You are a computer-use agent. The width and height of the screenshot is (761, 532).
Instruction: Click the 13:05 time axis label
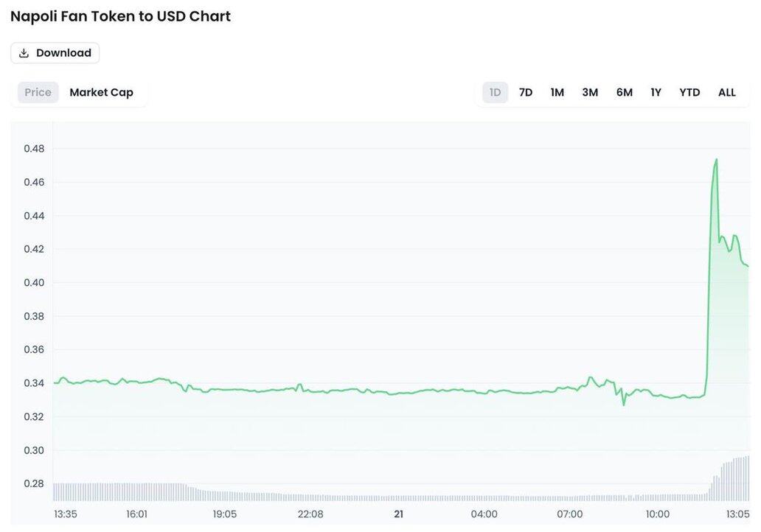(737, 514)
